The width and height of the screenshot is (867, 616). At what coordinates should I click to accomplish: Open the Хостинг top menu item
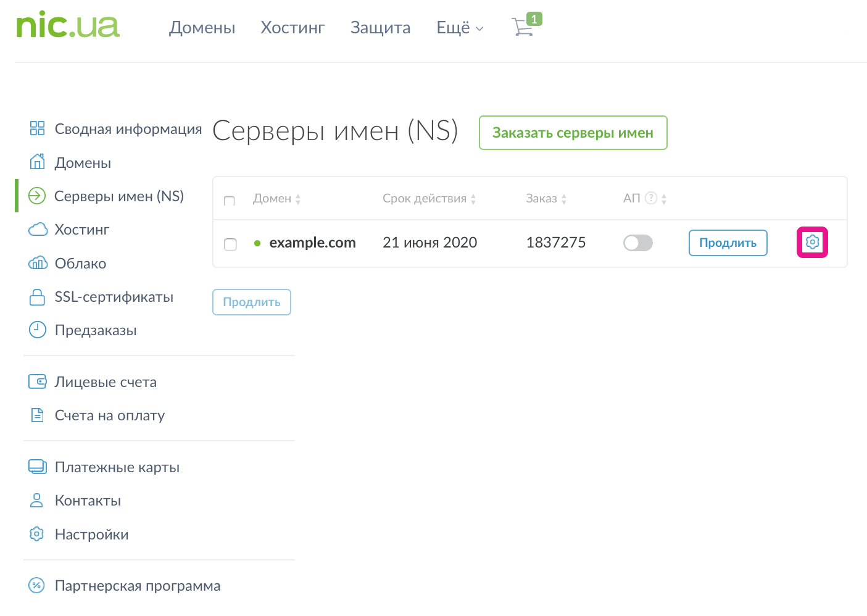[292, 28]
